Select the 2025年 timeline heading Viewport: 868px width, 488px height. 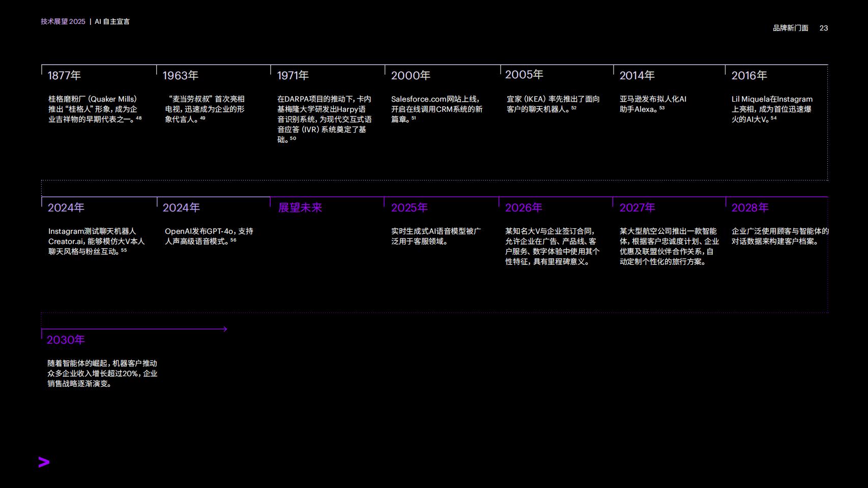(409, 207)
